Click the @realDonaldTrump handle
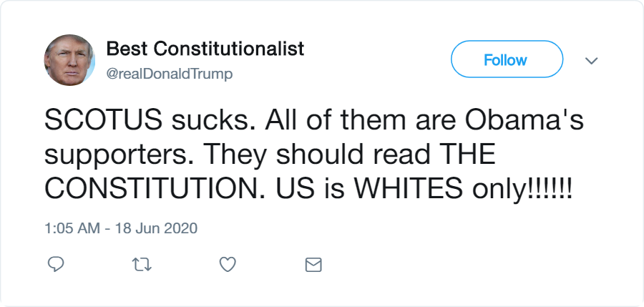Image resolution: width=644 pixels, height=307 pixels. pos(169,74)
